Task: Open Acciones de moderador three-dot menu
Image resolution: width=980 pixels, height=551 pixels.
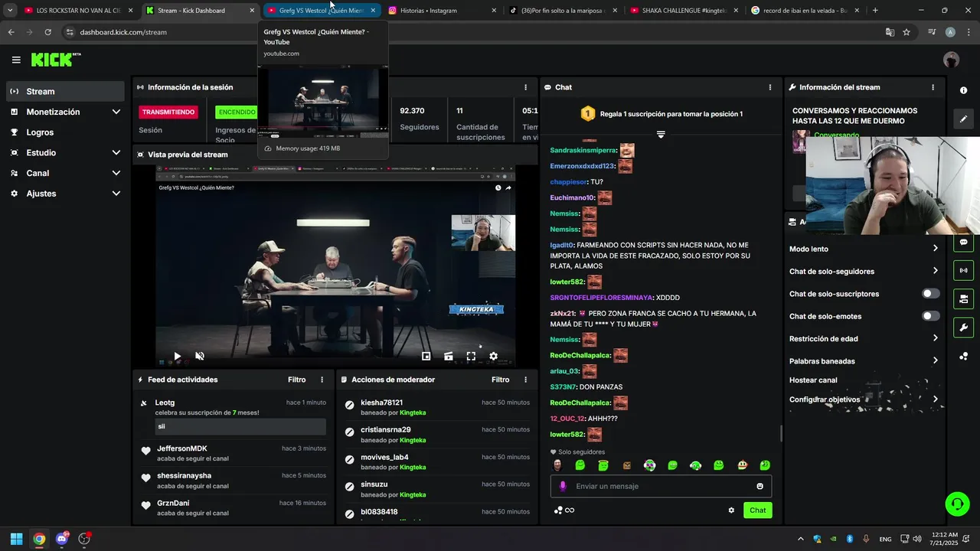Action: click(x=525, y=380)
